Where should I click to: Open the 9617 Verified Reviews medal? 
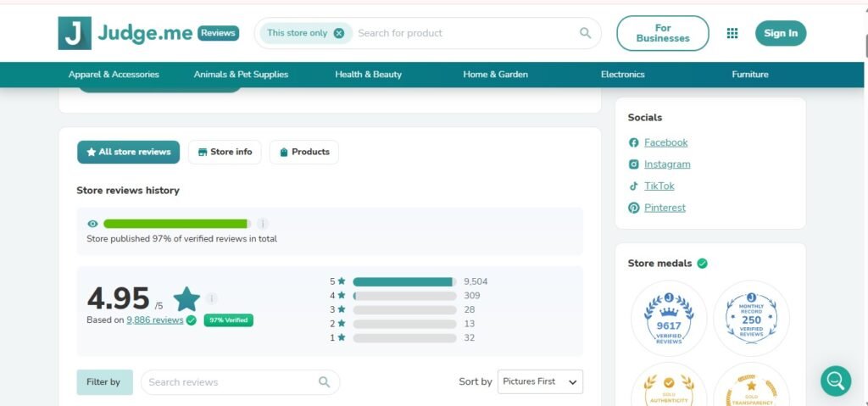point(669,319)
